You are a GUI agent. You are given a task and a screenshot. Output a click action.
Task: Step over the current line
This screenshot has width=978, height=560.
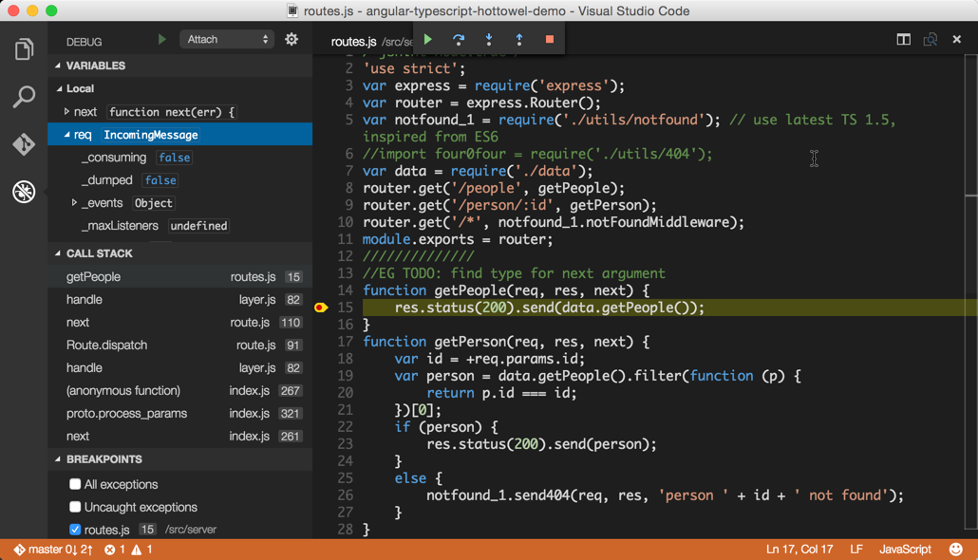(x=458, y=40)
